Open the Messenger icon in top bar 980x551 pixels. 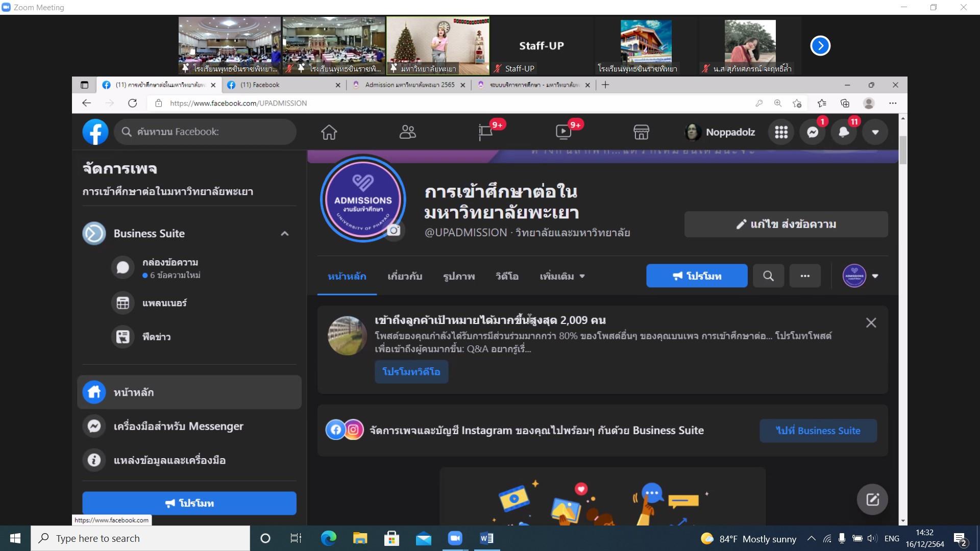point(813,132)
